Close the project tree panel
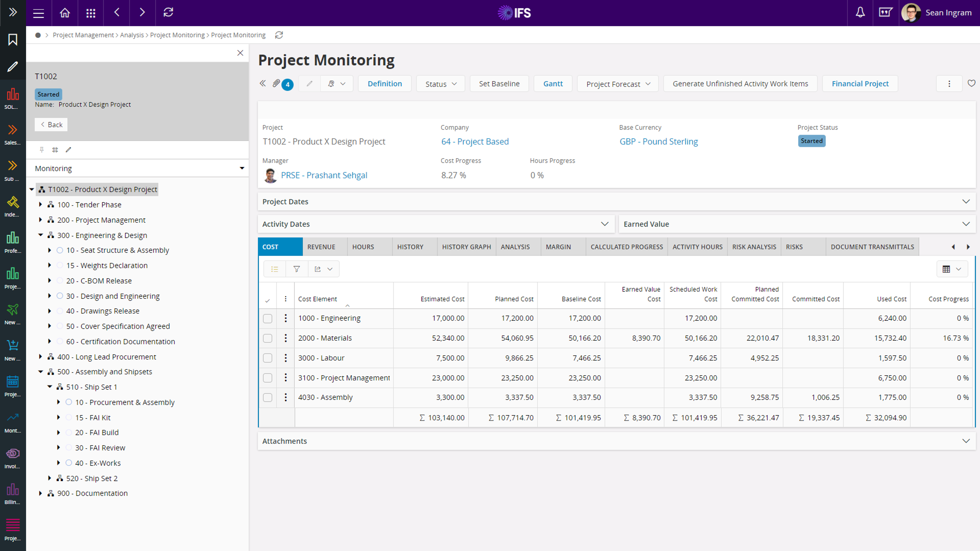 coord(240,53)
